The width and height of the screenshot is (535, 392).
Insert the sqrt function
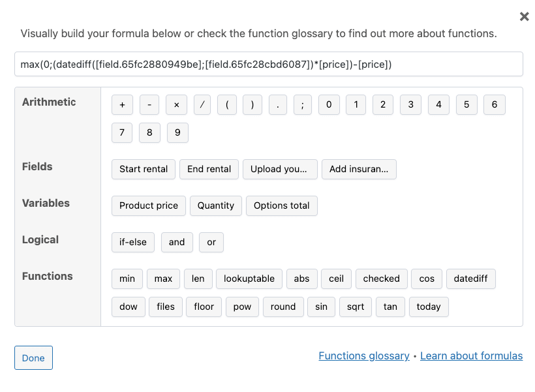355,307
